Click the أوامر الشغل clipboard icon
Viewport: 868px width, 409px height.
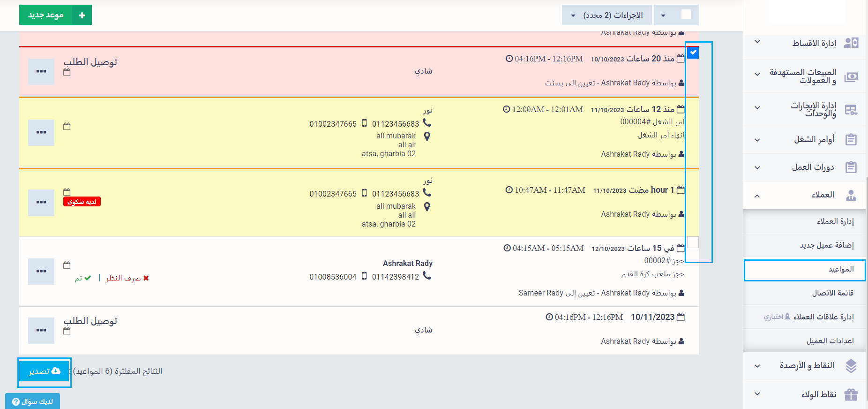click(x=851, y=140)
